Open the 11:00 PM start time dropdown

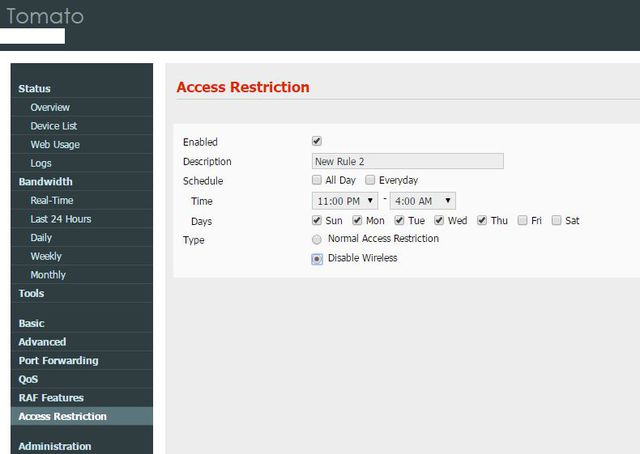tap(345, 201)
